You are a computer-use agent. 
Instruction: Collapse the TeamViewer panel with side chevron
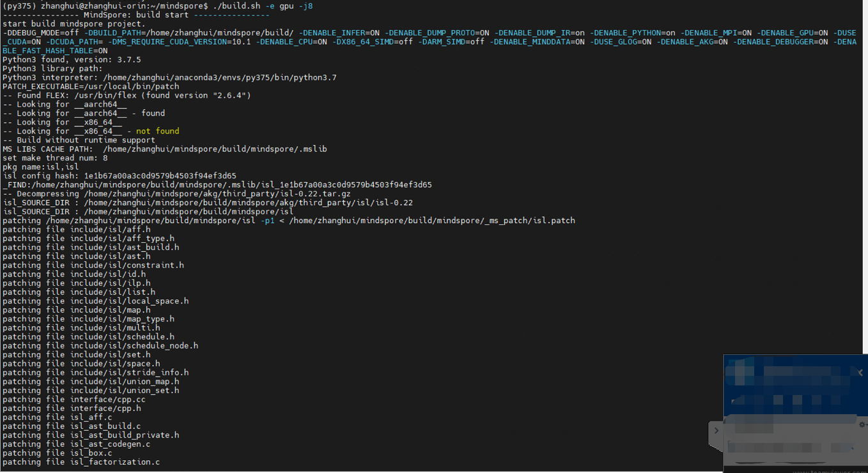coord(716,431)
